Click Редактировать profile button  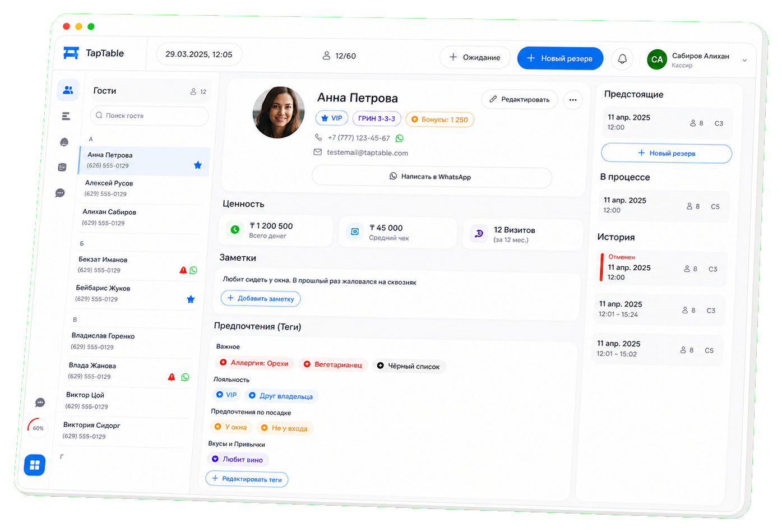point(519,99)
